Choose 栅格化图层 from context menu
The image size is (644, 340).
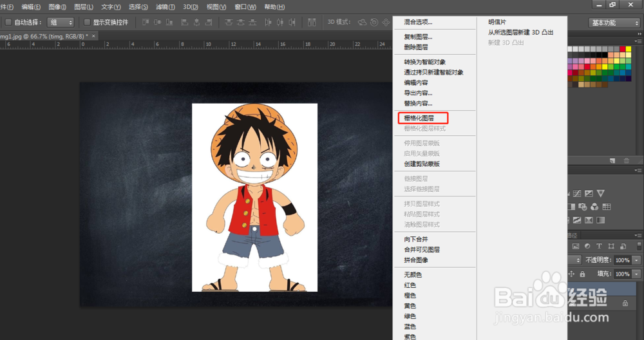pos(419,118)
